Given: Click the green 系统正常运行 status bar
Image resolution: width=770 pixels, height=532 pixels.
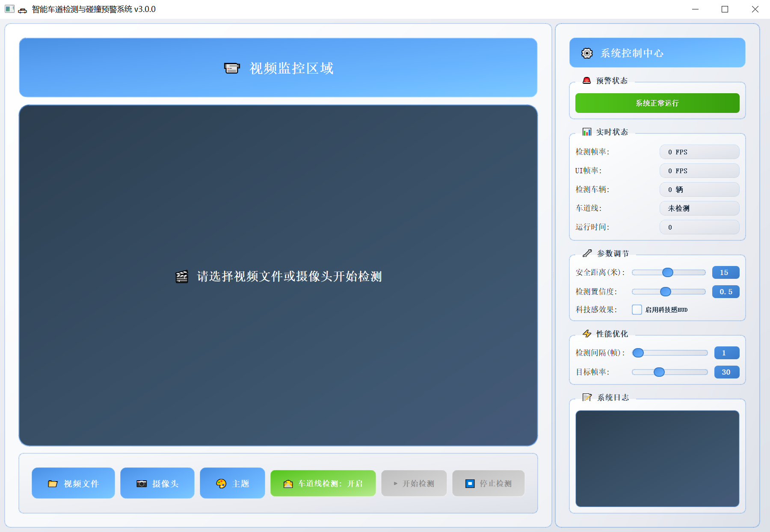Looking at the screenshot, I should [x=657, y=103].
